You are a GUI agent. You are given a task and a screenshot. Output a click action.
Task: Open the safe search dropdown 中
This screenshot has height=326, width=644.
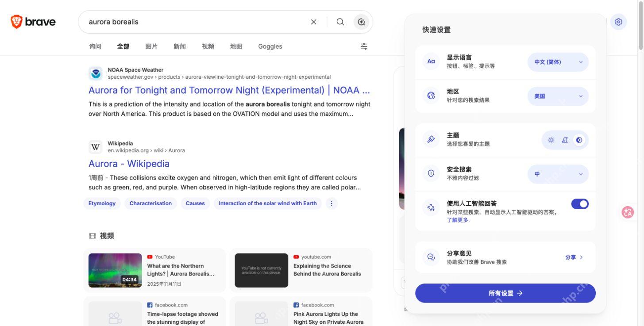558,174
